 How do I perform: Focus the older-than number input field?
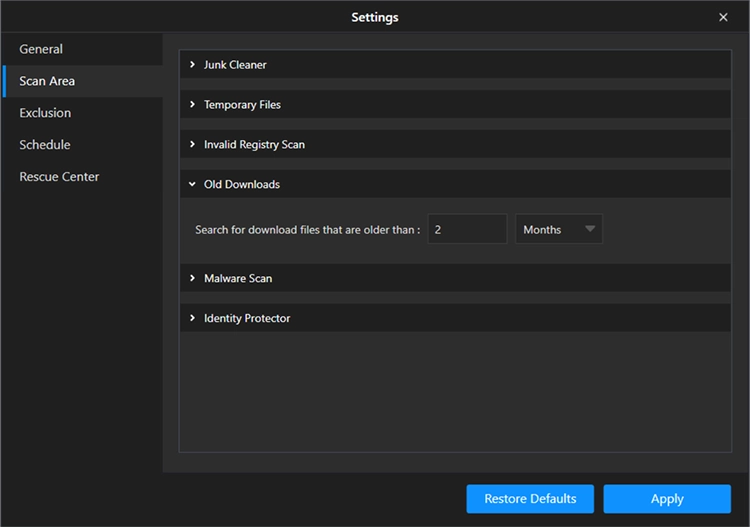pyautogui.click(x=467, y=229)
